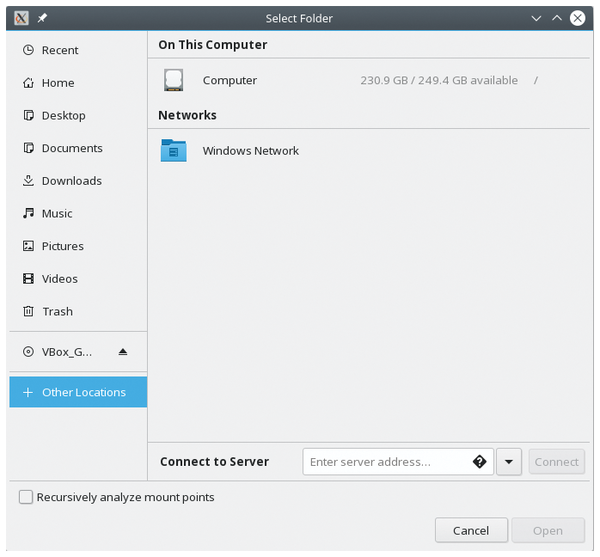Click the Home house icon
The width and height of the screenshot is (600, 557).
[28, 83]
